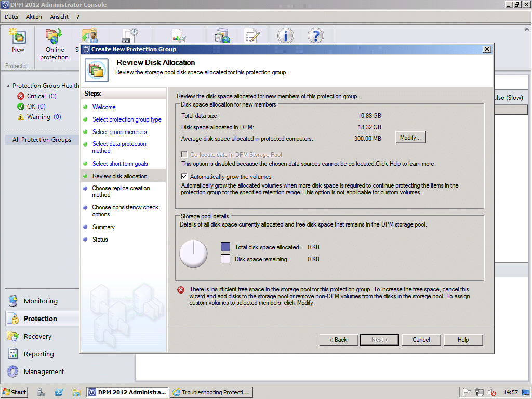Click the Help button in the wizard
532x399 pixels.
pyautogui.click(x=463, y=340)
